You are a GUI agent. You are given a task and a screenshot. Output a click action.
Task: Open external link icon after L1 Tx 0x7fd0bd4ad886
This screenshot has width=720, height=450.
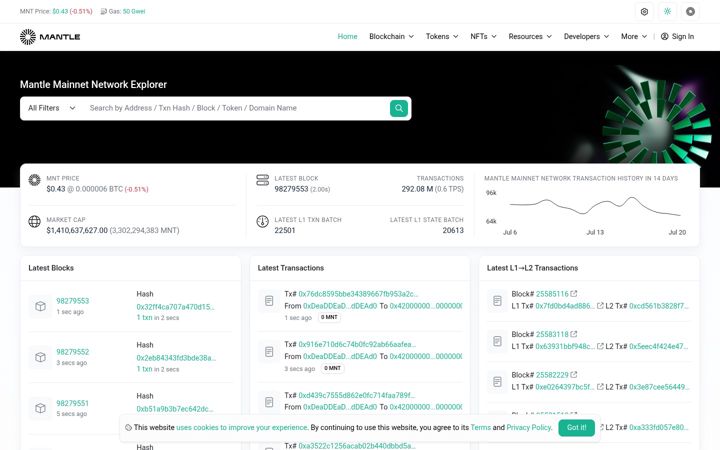pos(600,305)
